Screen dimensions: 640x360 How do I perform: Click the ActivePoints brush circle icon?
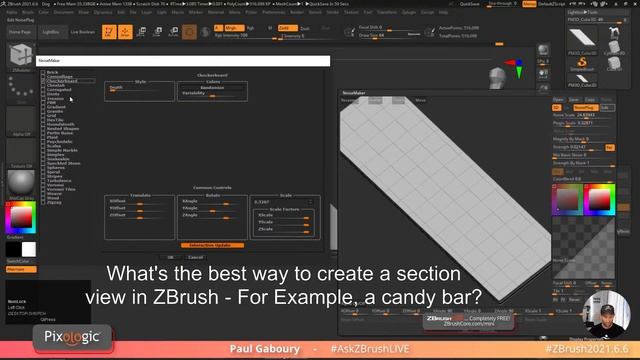[x=429, y=32]
